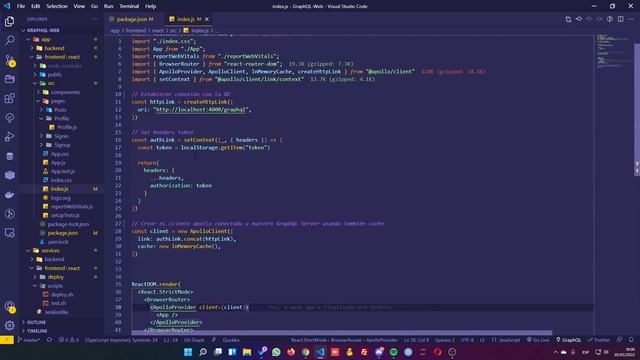Open the Remote Explorer icon
Viewport: 640px width, 360px height.
pyautogui.click(x=9, y=233)
